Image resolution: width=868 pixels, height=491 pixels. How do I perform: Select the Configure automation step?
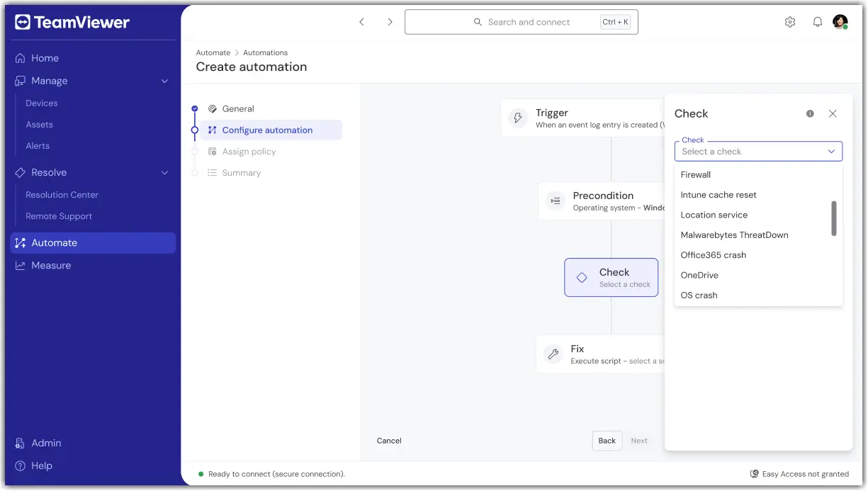click(x=271, y=130)
